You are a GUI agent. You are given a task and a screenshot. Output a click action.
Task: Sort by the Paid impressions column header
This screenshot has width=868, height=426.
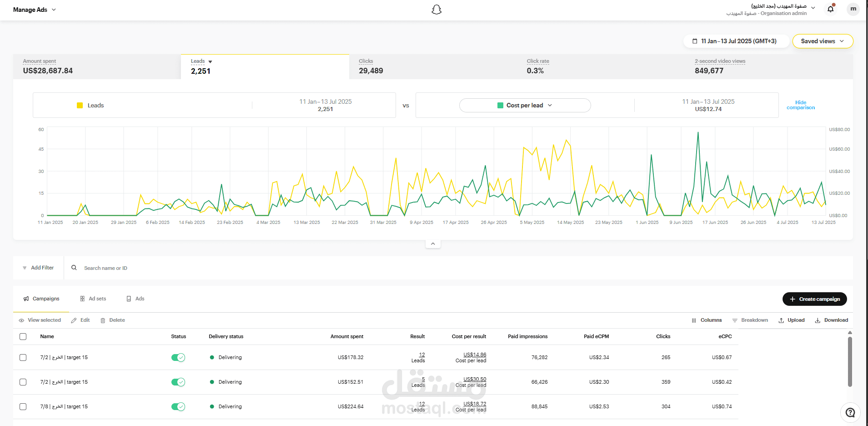[527, 337]
